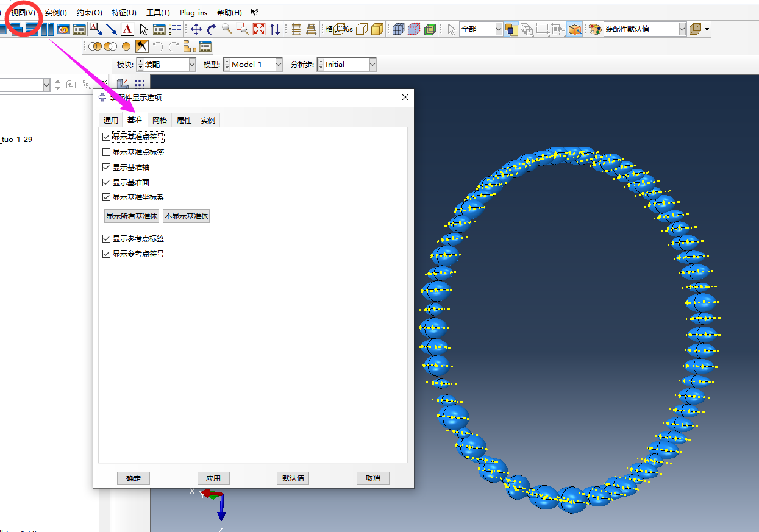Viewport: 759px width, 532px height.
Task: Click the 模型 stepper up arrow
Action: [227, 61]
